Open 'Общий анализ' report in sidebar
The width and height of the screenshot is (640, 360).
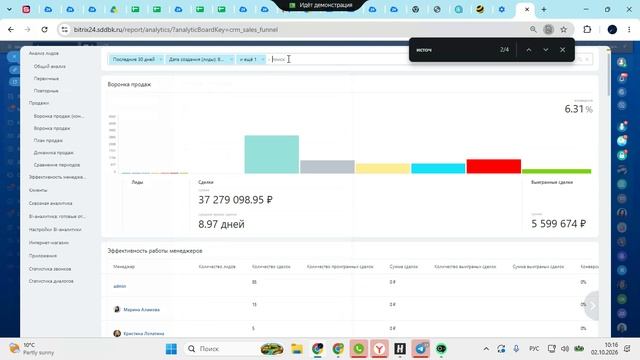49,66
